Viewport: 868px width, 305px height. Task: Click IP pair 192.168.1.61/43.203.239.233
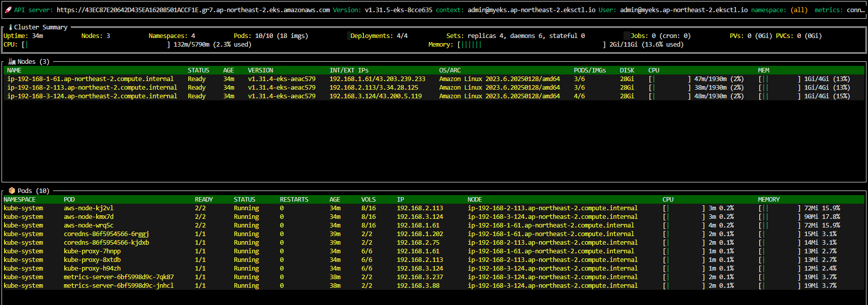click(x=377, y=79)
